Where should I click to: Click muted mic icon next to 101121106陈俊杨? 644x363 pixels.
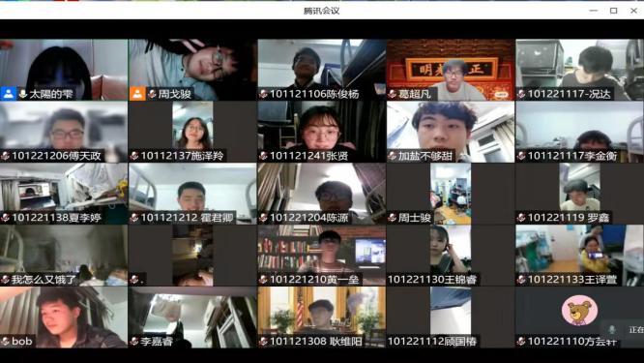(x=264, y=94)
